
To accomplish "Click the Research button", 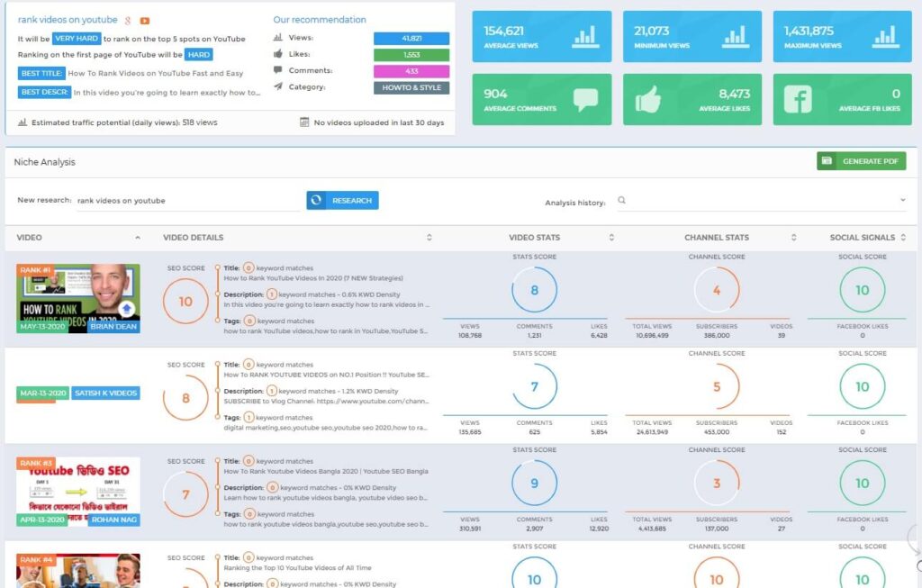I will [x=342, y=201].
